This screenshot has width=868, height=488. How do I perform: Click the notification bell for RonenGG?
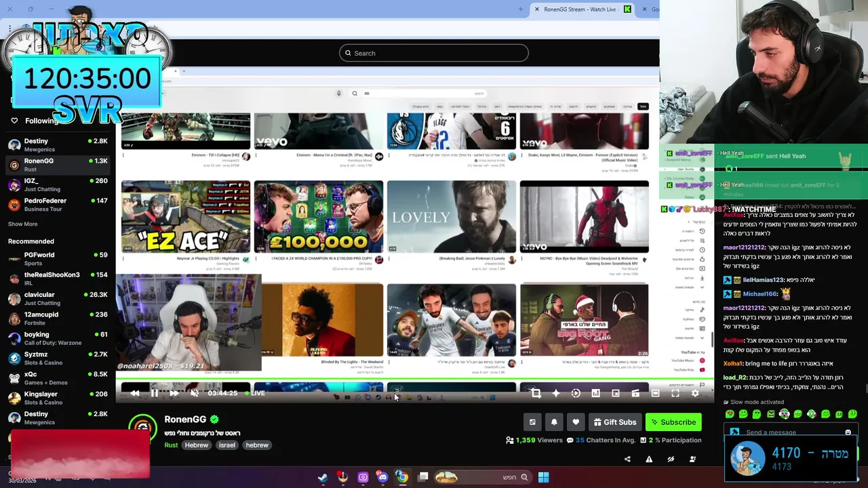554,422
